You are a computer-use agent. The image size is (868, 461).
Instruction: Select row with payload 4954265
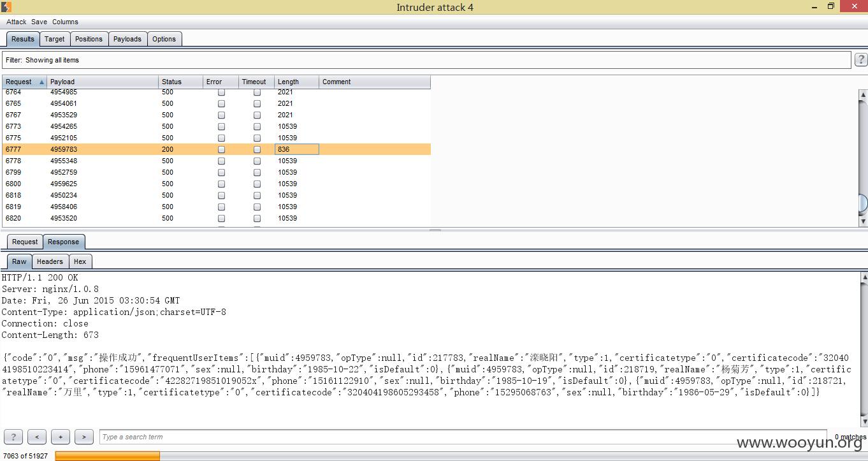tap(216, 126)
